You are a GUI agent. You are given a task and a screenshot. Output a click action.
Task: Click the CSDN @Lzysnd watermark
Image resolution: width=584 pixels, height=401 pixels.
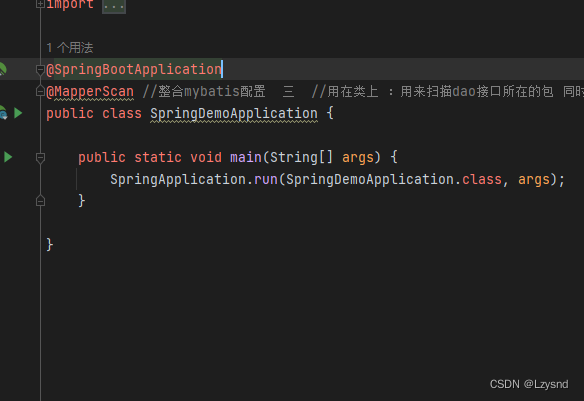529,384
